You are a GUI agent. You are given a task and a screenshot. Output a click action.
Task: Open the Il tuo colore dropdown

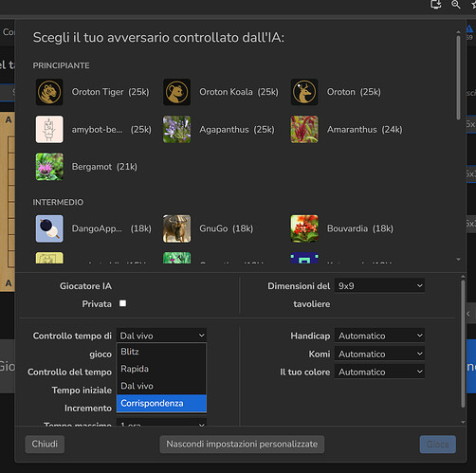pyautogui.click(x=379, y=372)
